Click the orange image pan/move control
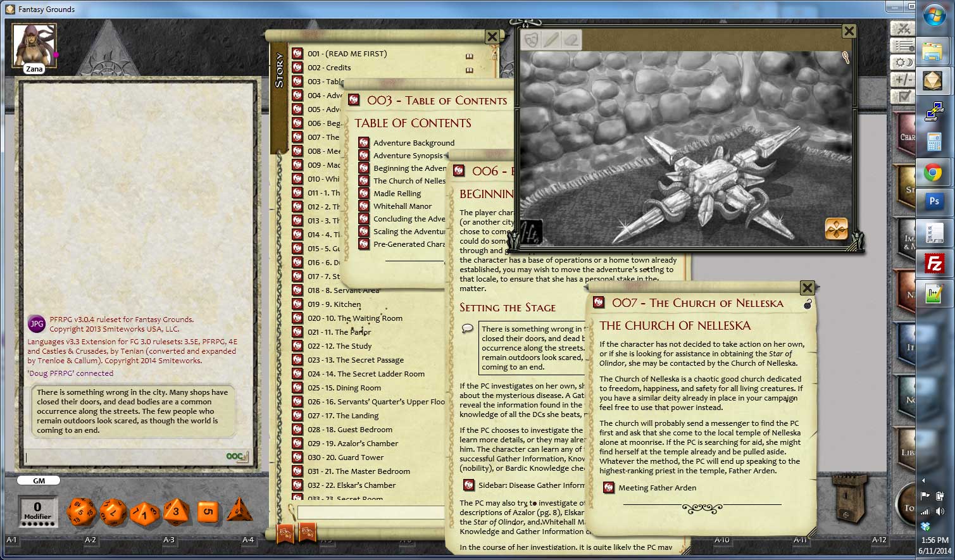Screen dimensions: 955x560 [836, 229]
